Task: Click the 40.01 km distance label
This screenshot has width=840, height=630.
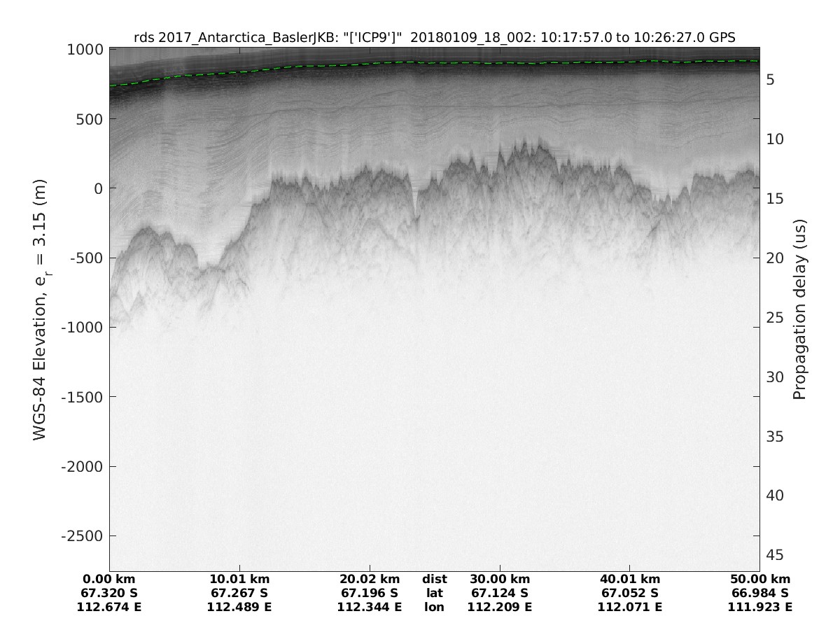Action: pyautogui.click(x=629, y=579)
